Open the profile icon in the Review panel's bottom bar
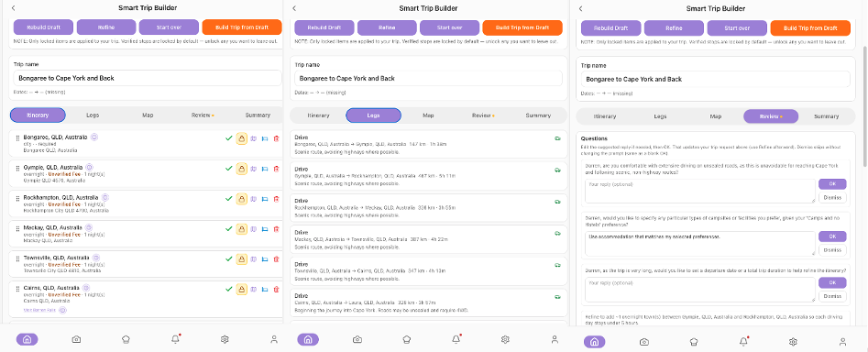The image size is (868, 352). [x=842, y=342]
